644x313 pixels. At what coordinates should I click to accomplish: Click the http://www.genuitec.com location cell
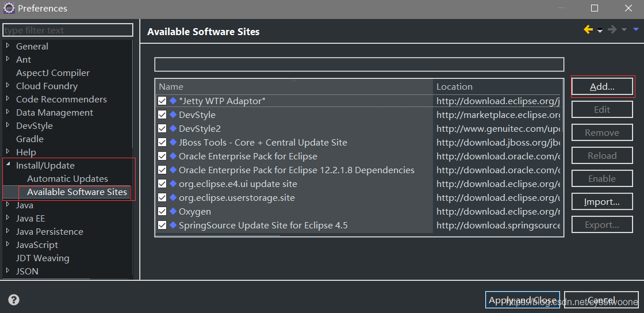498,128
